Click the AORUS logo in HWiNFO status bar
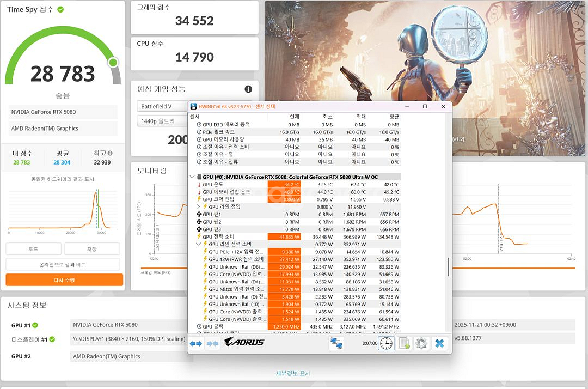 pos(244,343)
